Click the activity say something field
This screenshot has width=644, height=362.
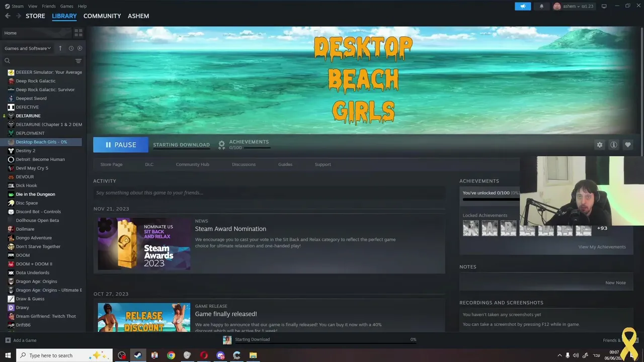point(269,193)
